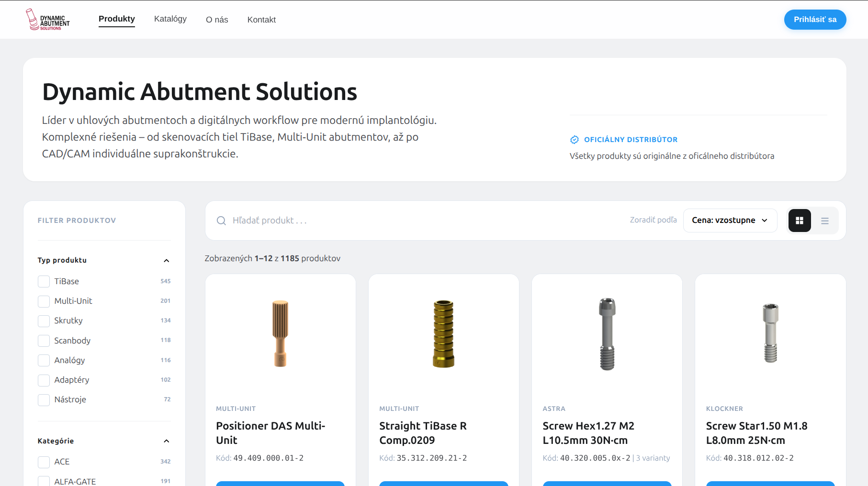The height and width of the screenshot is (486, 868).
Task: Check the Scanbody filter checkbox
Action: [x=44, y=341]
